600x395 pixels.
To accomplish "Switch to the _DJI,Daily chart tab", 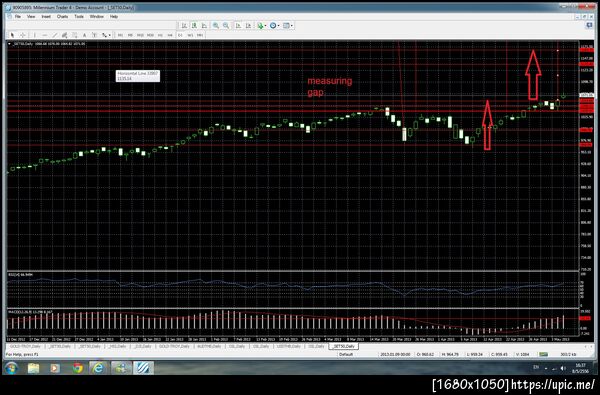I will pyautogui.click(x=142, y=346).
